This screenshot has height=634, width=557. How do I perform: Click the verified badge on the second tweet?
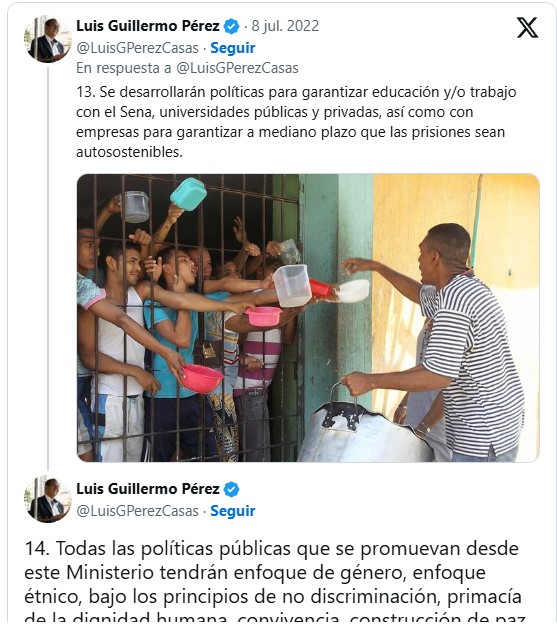pos(231,490)
